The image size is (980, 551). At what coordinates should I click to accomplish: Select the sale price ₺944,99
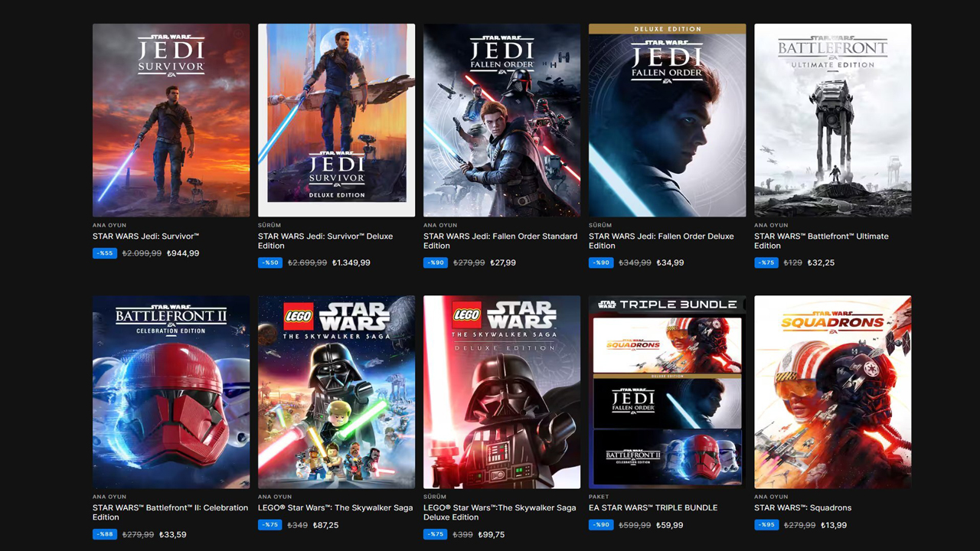pyautogui.click(x=183, y=253)
